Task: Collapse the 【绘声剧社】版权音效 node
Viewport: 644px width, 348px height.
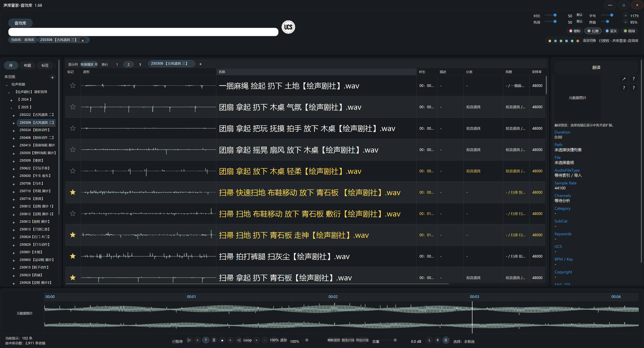Action: point(9,93)
